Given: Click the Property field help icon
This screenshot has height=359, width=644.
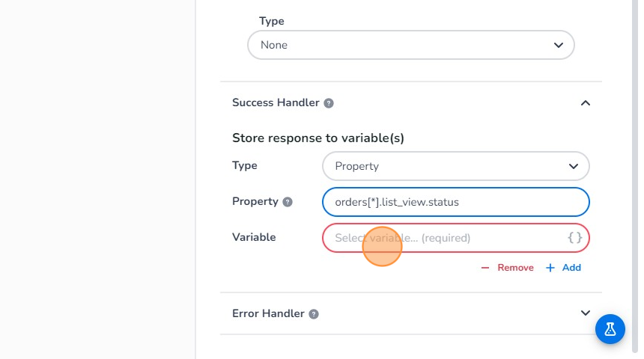Looking at the screenshot, I should (288, 202).
